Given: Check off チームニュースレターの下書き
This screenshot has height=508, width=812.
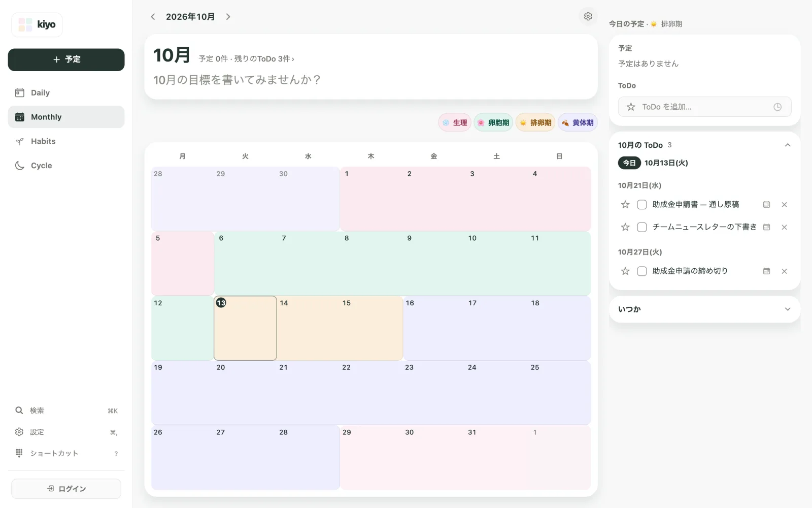Looking at the screenshot, I should coord(642,227).
